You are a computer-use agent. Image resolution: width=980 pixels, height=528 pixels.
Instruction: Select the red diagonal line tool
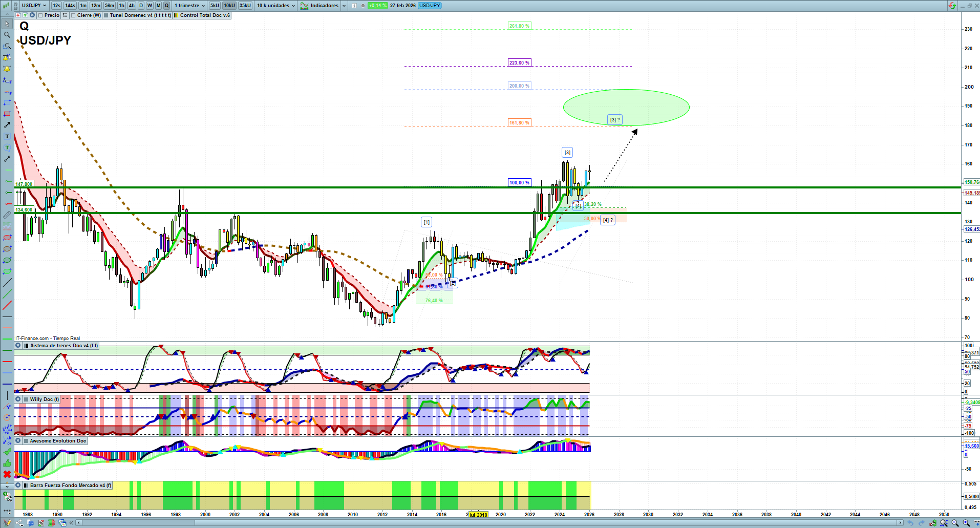(x=7, y=305)
